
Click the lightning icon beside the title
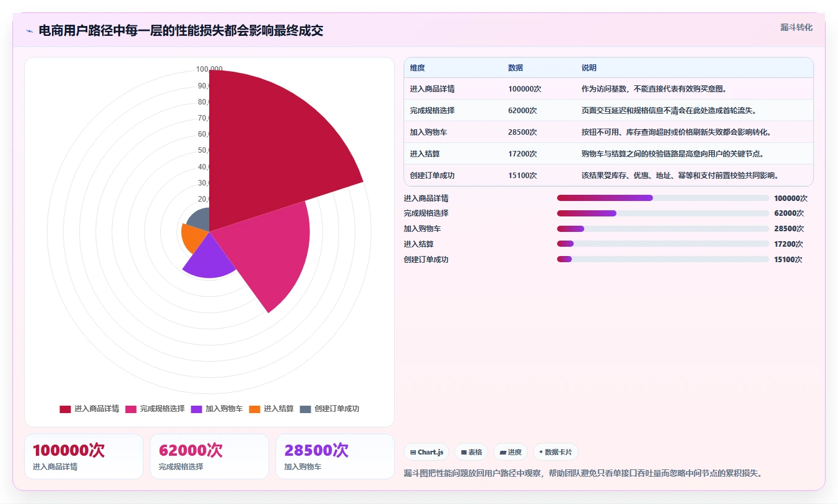click(x=29, y=31)
